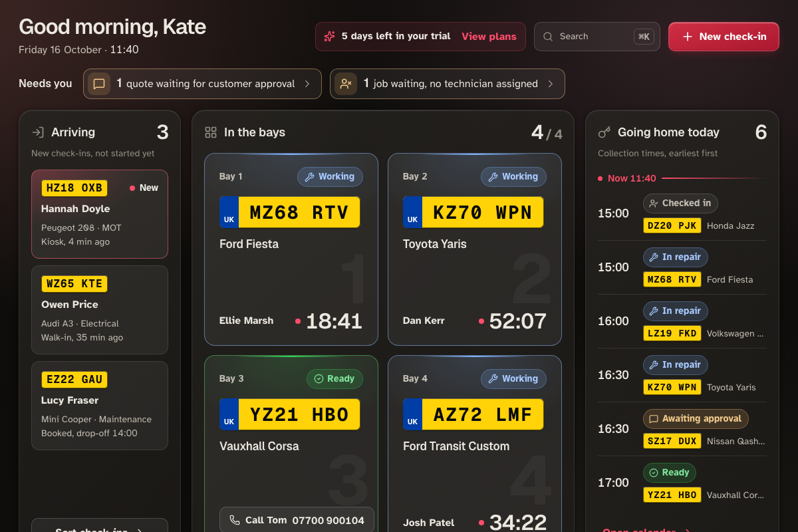The width and height of the screenshot is (798, 532).
Task: Select Bay 4 Ford Transit Custom card
Action: pyautogui.click(x=475, y=444)
